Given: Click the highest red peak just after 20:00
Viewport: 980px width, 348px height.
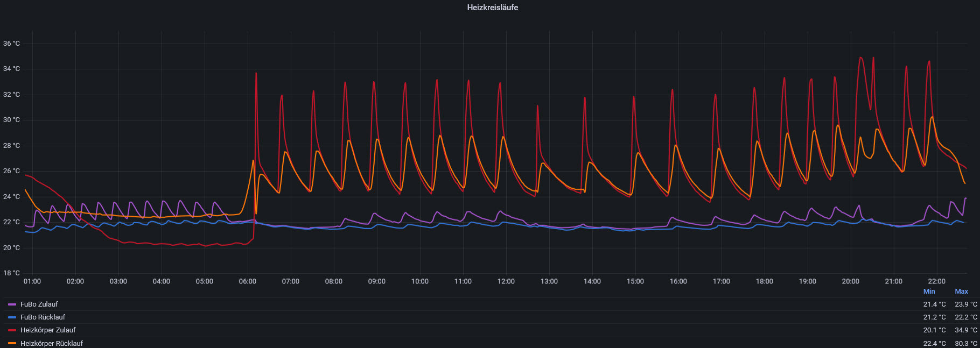Looking at the screenshot, I should click(861, 58).
